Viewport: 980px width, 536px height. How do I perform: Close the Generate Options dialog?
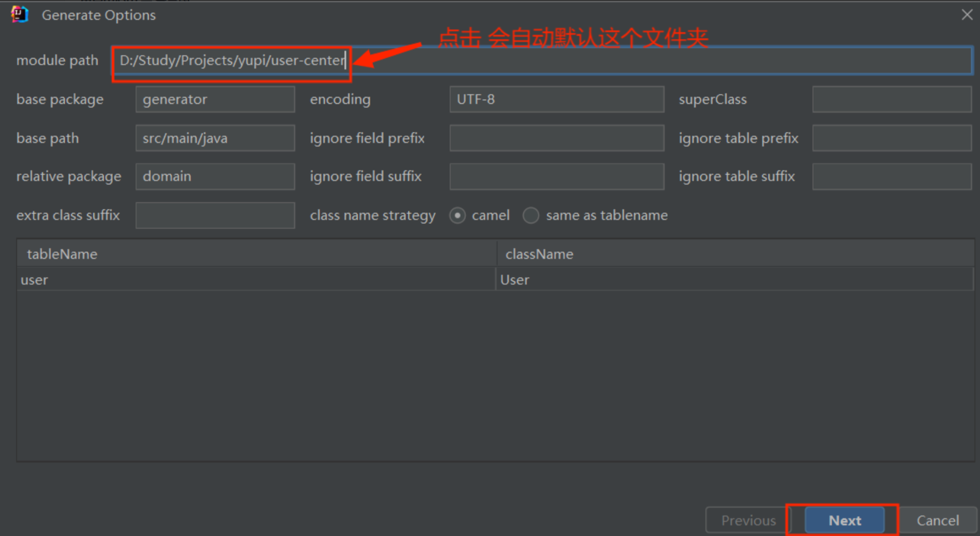[967, 15]
